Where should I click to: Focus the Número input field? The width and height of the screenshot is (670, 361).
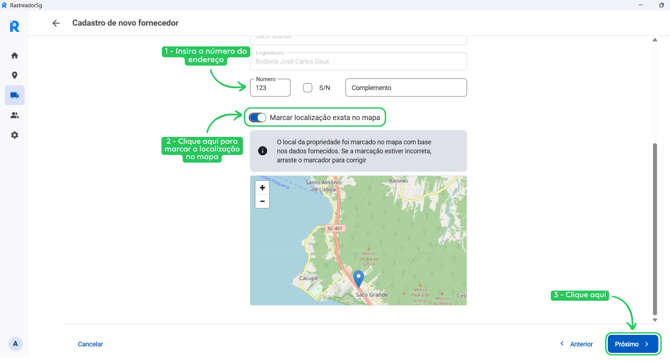[270, 88]
